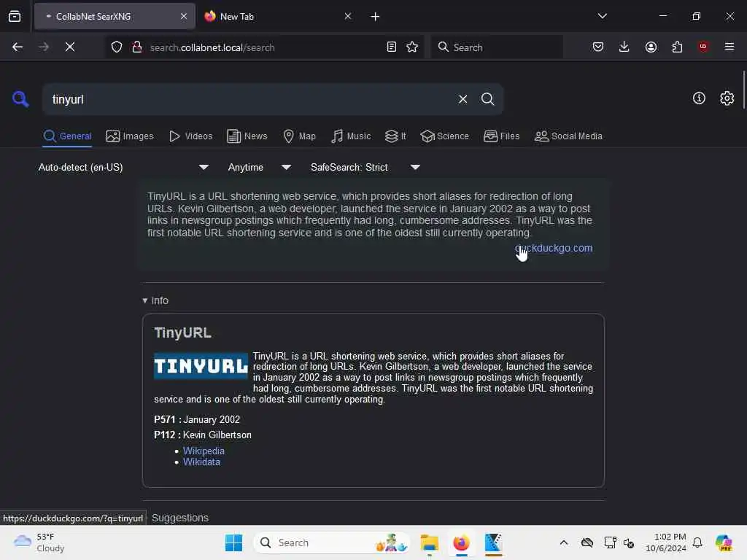This screenshot has height=560, width=747.
Task: Open the Windows Start menu
Action: click(x=233, y=542)
